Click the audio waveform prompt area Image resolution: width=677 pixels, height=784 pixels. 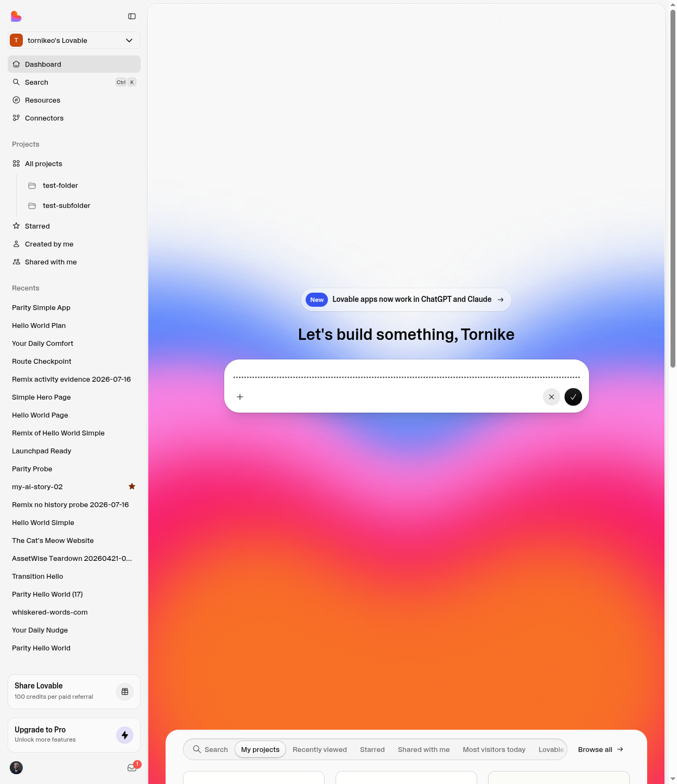point(407,377)
